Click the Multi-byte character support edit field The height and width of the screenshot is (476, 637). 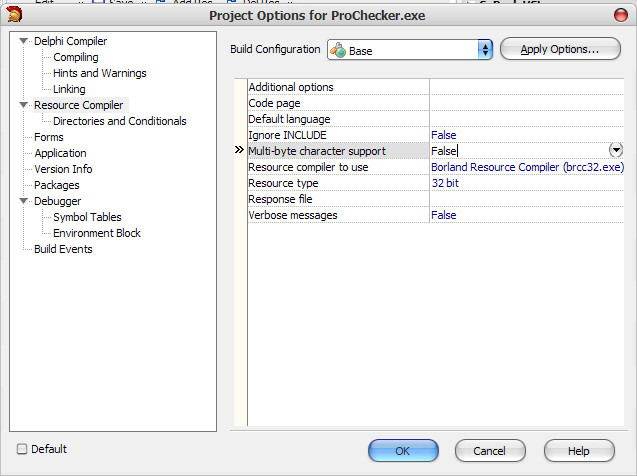click(519, 151)
